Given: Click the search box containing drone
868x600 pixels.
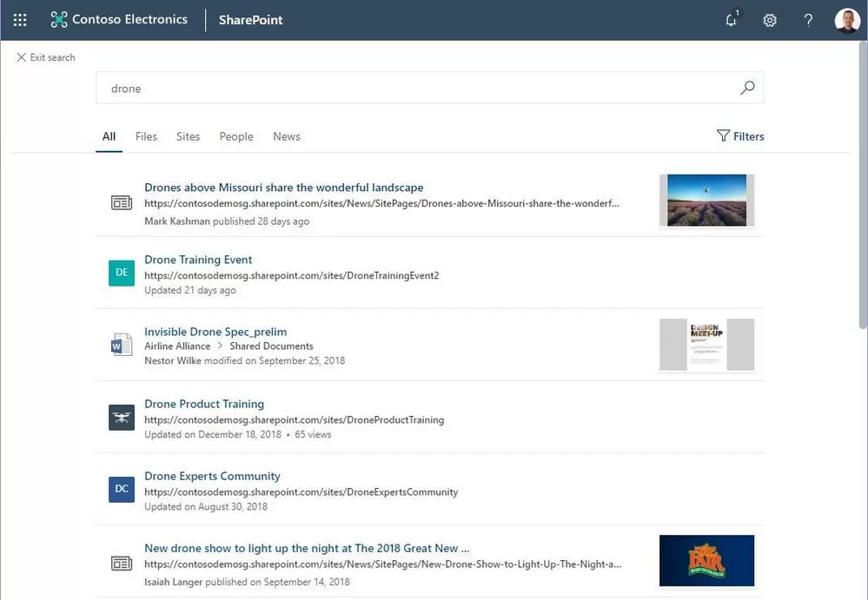Looking at the screenshot, I should (417, 88).
